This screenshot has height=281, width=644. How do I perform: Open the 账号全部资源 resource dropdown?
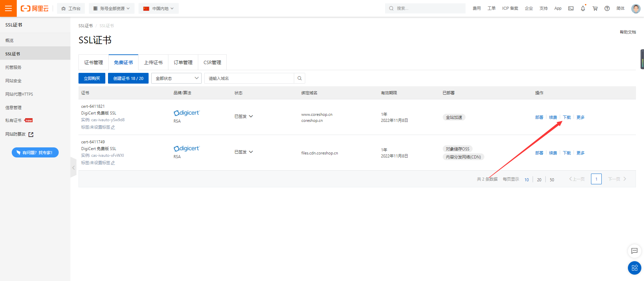[x=112, y=8]
